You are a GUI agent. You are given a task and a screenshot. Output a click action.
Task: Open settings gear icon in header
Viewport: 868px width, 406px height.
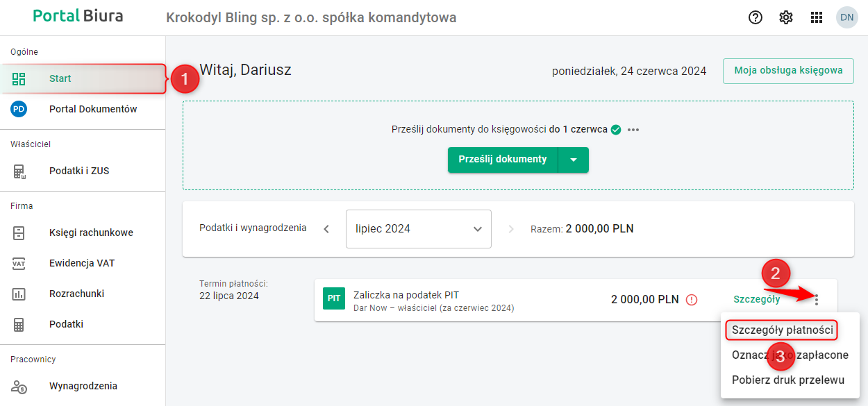click(x=786, y=17)
